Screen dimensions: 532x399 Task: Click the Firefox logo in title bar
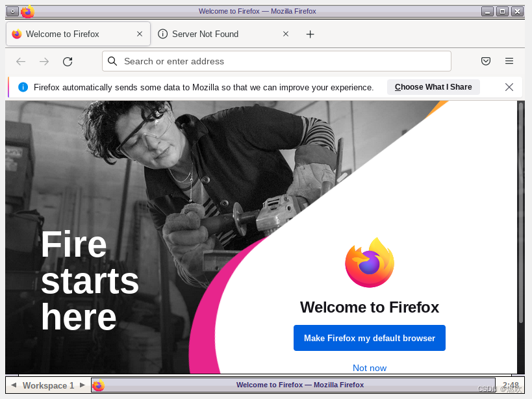(28, 12)
